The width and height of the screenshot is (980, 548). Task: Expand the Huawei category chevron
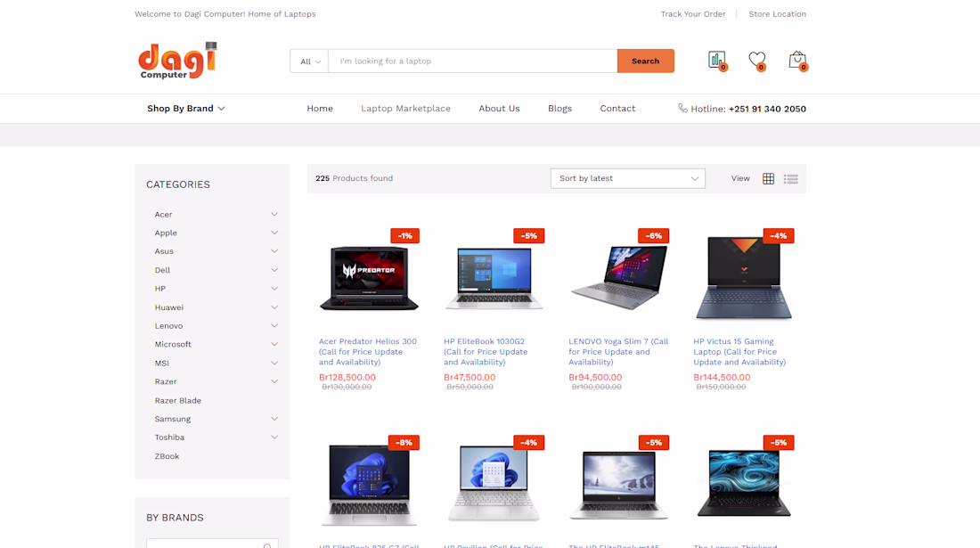[x=274, y=307]
